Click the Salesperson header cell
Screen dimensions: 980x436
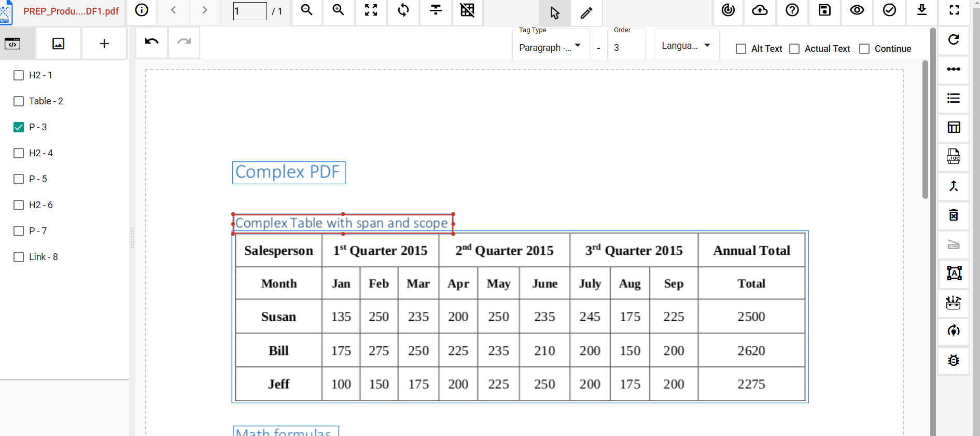[x=278, y=251]
